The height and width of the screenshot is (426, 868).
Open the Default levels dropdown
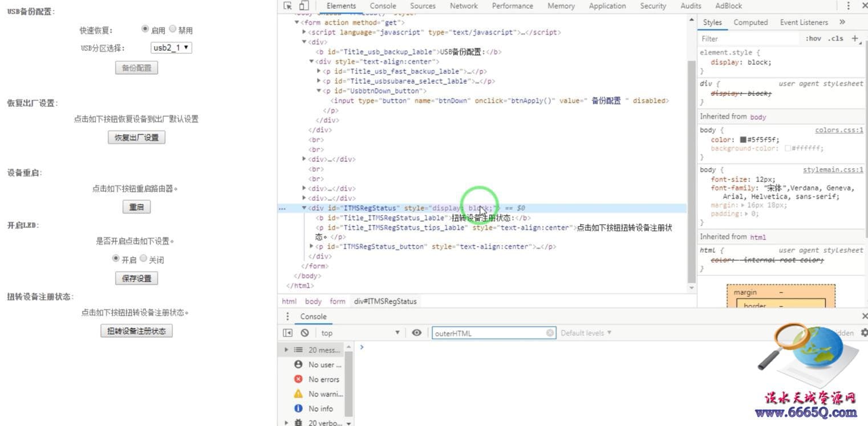(586, 333)
